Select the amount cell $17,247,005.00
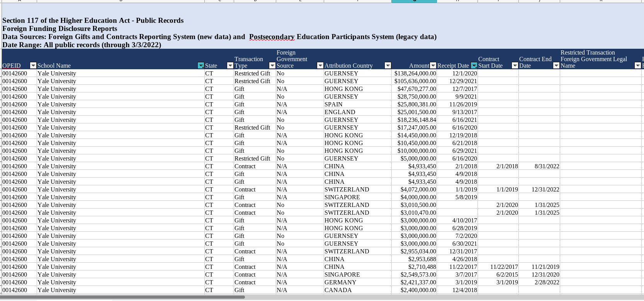The height and width of the screenshot is (301, 644). (x=414, y=128)
